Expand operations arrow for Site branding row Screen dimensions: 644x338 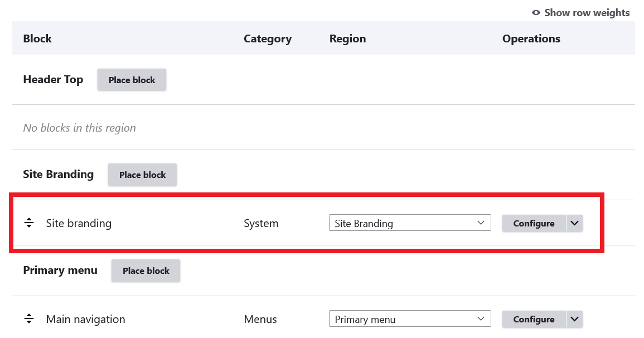[x=575, y=223]
